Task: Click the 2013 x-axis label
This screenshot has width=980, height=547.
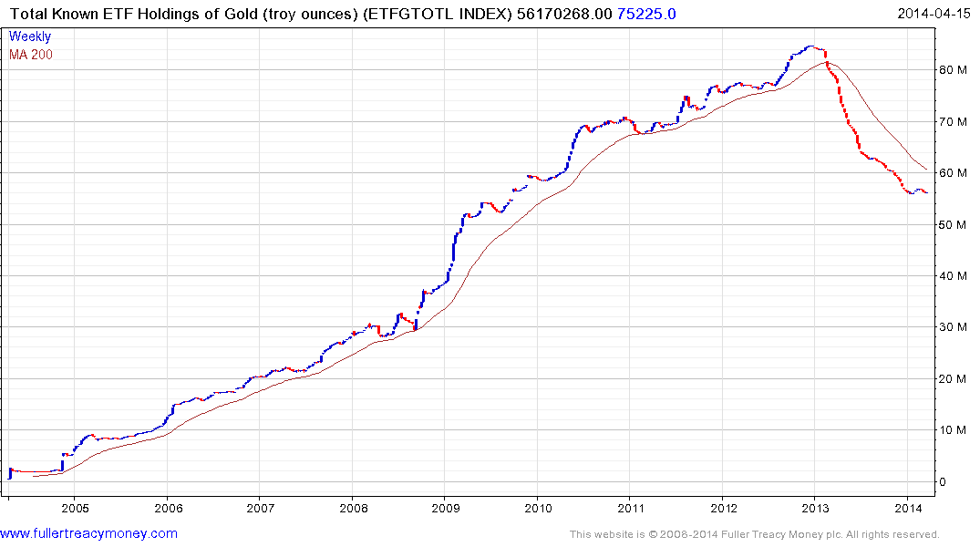Action: 816,508
